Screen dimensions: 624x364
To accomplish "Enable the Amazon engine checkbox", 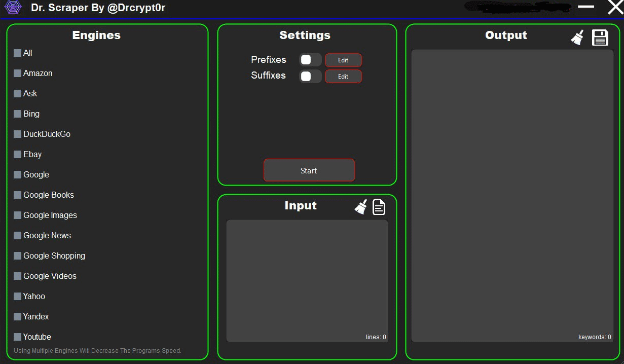I will click(x=16, y=73).
